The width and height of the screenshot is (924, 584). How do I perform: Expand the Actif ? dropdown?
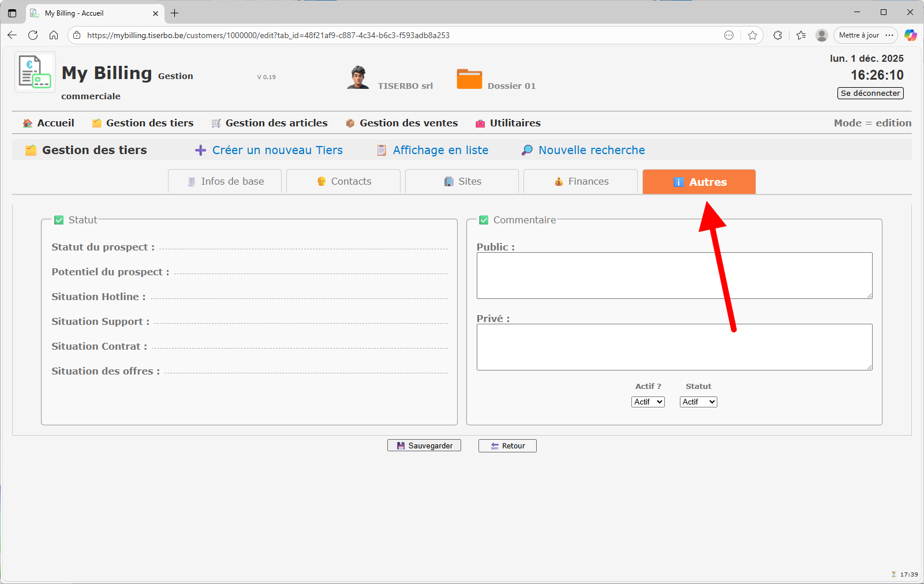tap(648, 402)
